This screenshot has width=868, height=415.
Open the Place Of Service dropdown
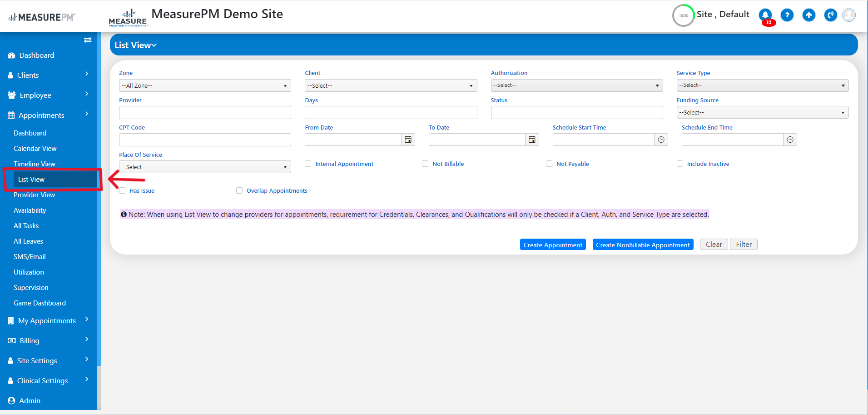[205, 167]
